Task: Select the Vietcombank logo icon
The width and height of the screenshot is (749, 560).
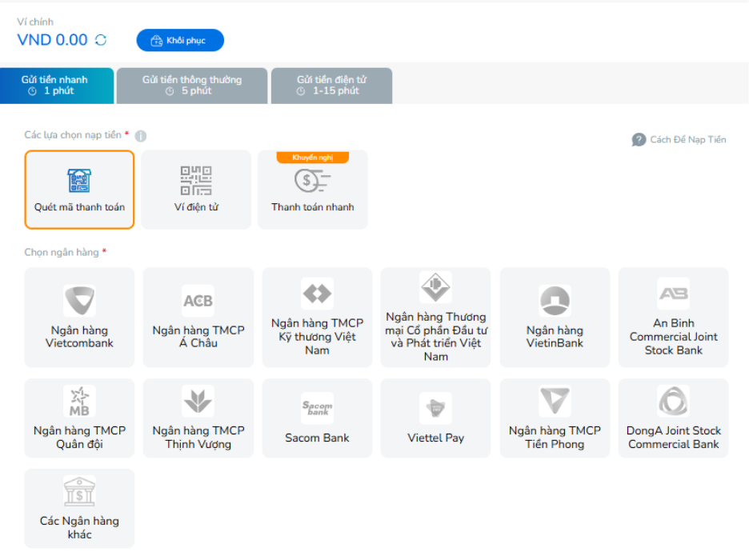Action: click(79, 301)
